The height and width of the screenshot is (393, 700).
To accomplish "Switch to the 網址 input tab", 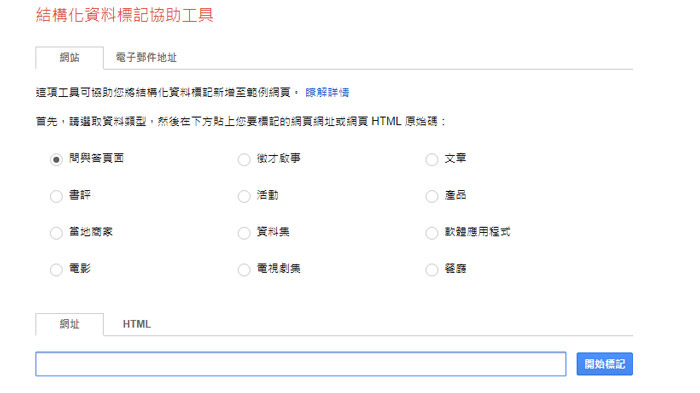I will click(70, 324).
